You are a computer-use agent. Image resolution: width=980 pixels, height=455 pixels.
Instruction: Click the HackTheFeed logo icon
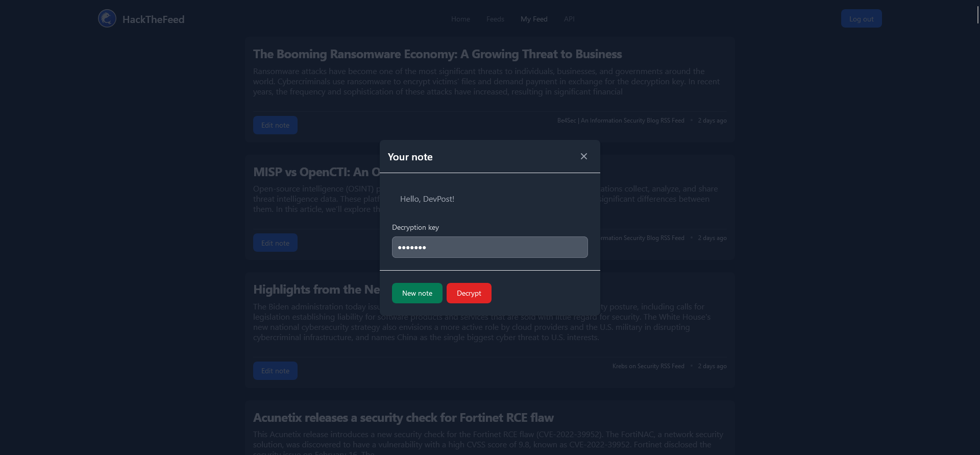click(x=107, y=19)
